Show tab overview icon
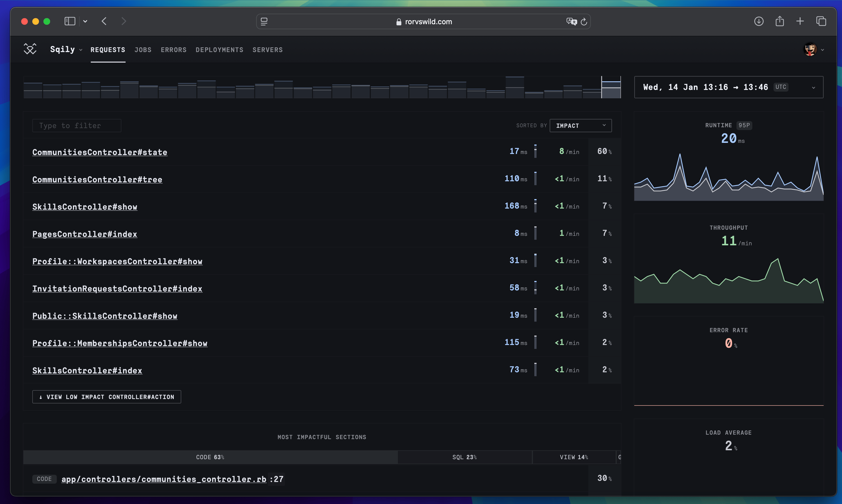The width and height of the screenshot is (842, 504). tap(821, 21)
